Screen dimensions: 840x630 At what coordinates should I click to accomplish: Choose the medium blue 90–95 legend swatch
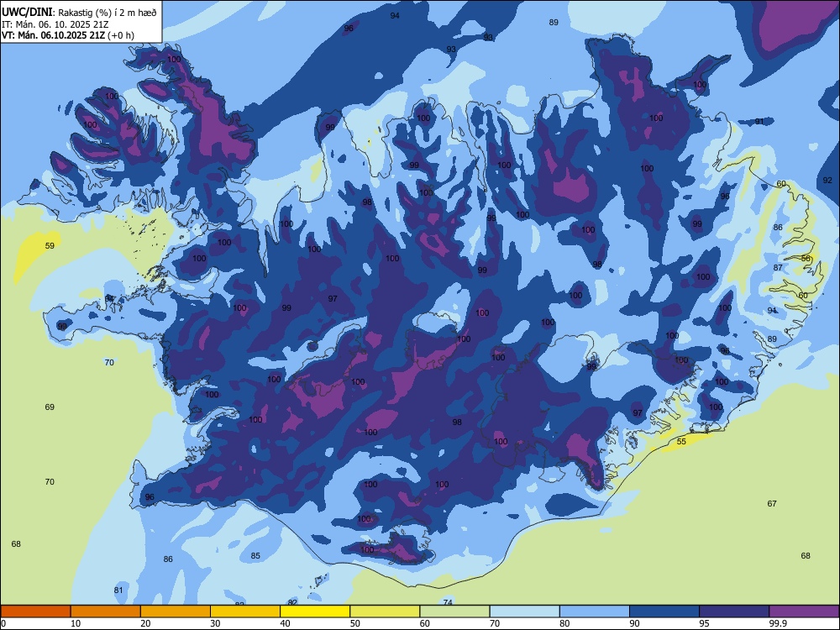click(664, 612)
